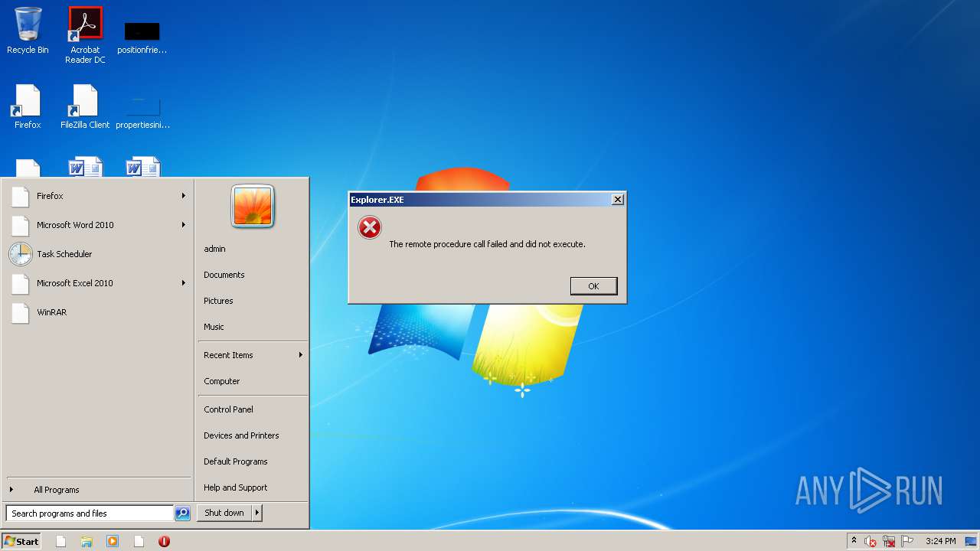Select the positionfrie... desktop file
The image size is (980, 551).
click(142, 37)
